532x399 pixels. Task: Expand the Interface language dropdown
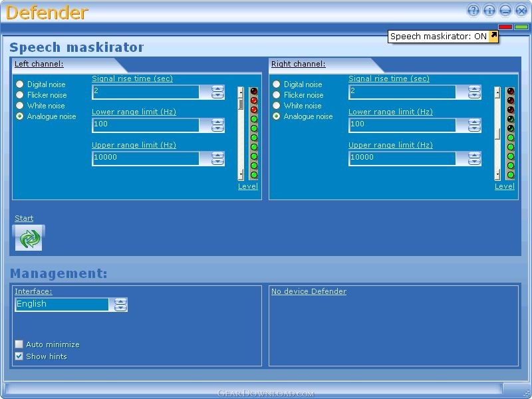point(121,305)
